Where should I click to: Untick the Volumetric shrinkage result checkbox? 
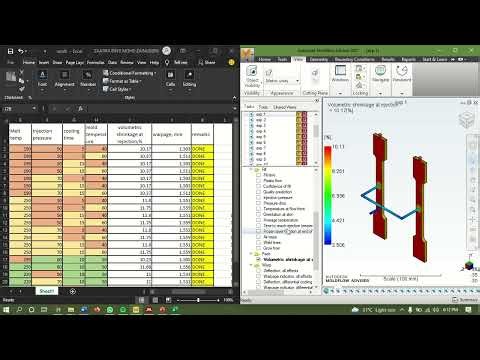pos(258,259)
